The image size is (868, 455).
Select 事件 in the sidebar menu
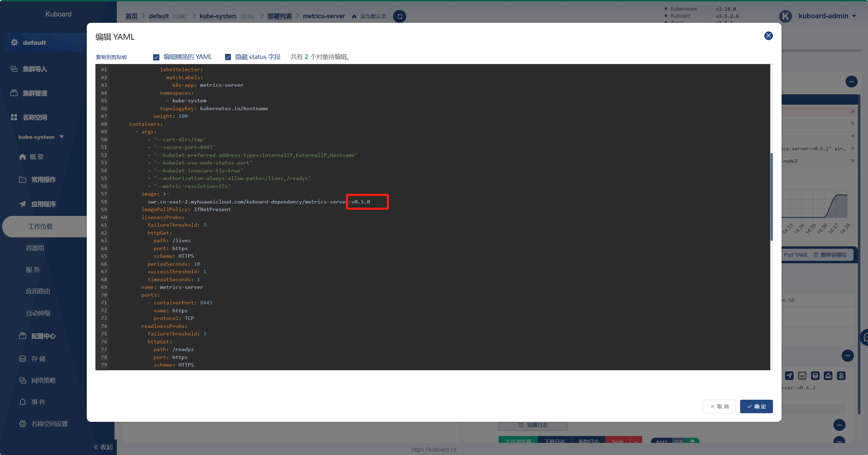(x=38, y=402)
